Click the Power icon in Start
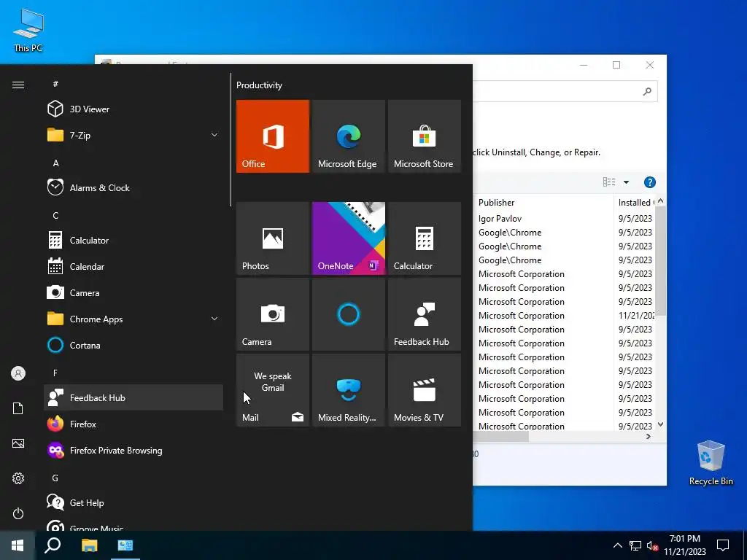 pos(18,513)
